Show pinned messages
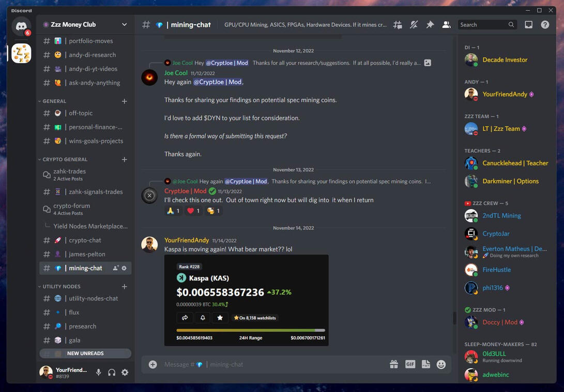Screen dimensions: 564x392 click(430, 24)
